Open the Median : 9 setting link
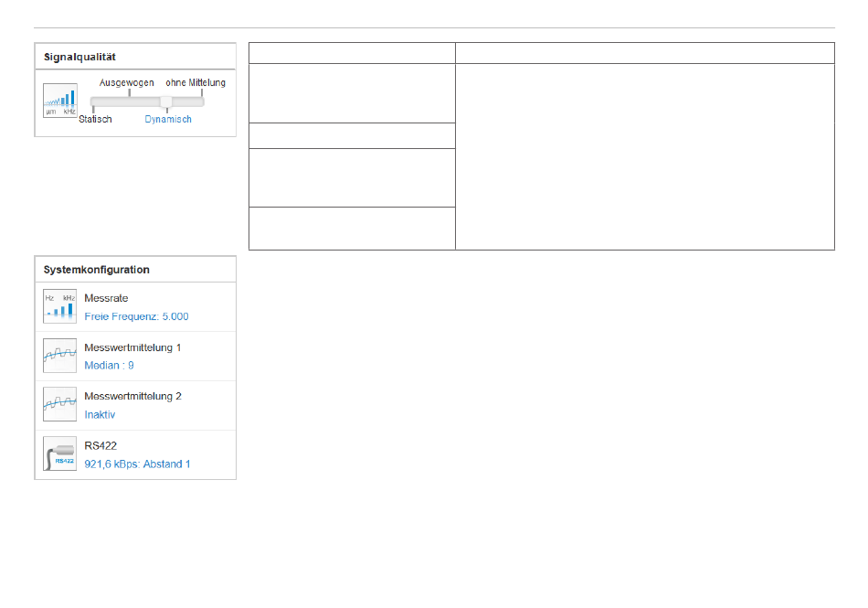 109,366
